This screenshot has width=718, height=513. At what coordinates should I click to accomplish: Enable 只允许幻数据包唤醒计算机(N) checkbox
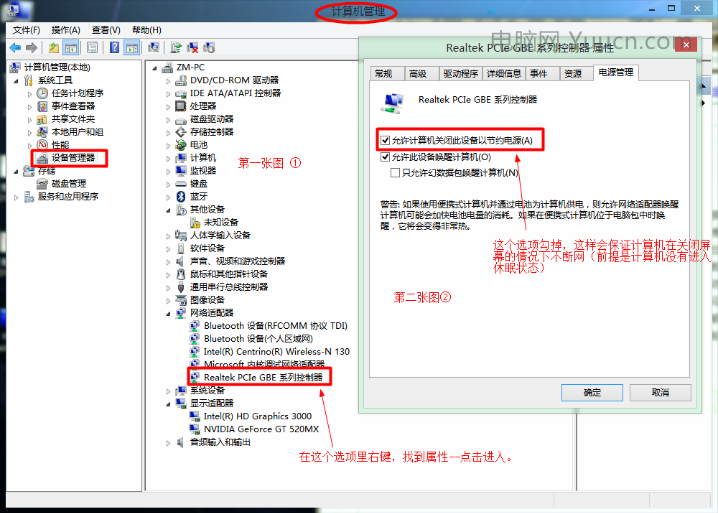pos(395,173)
